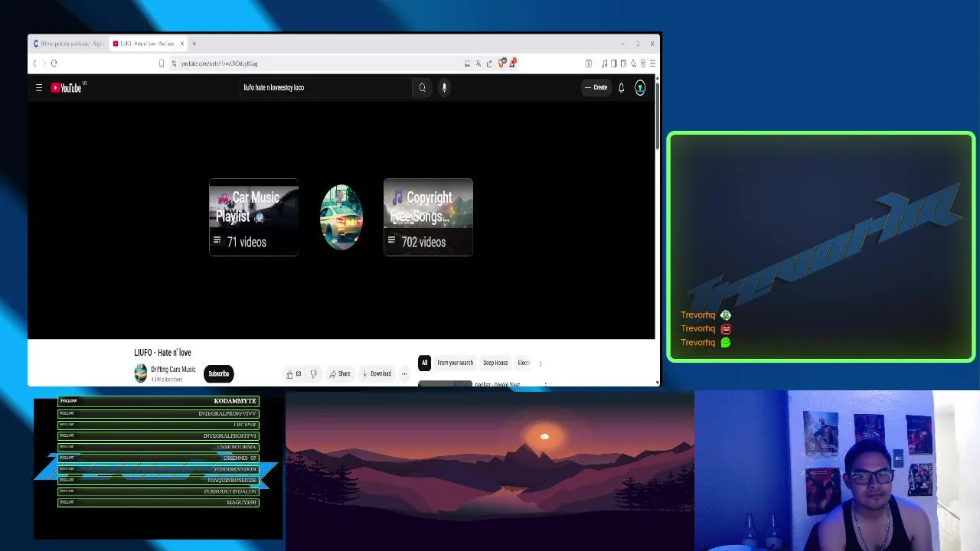Image resolution: width=980 pixels, height=551 pixels.
Task: Click top Trevorhq chat entry
Action: pyautogui.click(x=706, y=315)
